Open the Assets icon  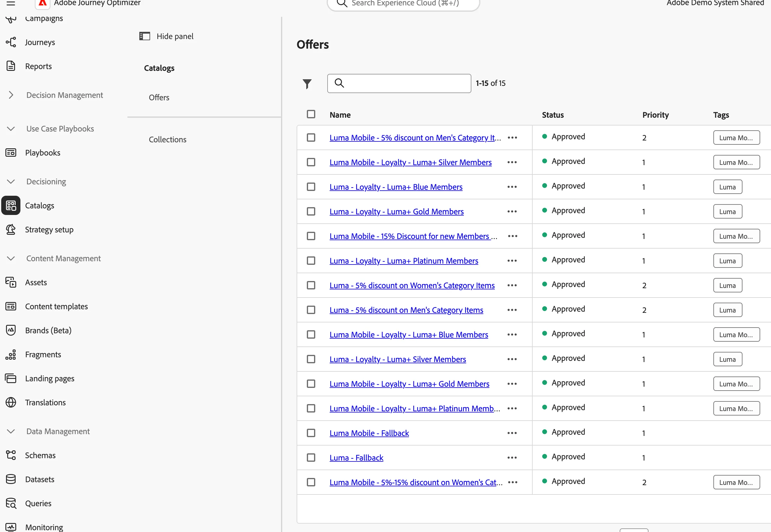tap(11, 282)
